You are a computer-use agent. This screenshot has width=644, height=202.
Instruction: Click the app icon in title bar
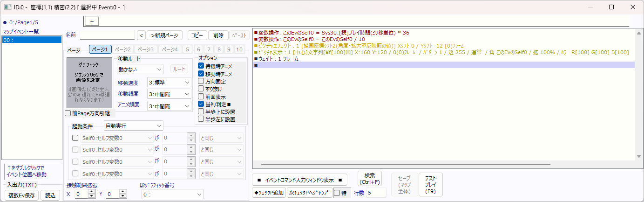click(8, 7)
